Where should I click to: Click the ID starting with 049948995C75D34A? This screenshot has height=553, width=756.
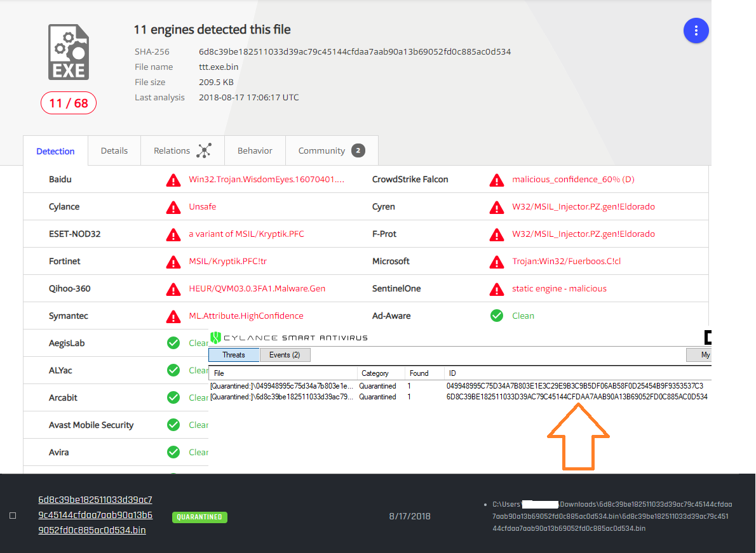click(575, 386)
